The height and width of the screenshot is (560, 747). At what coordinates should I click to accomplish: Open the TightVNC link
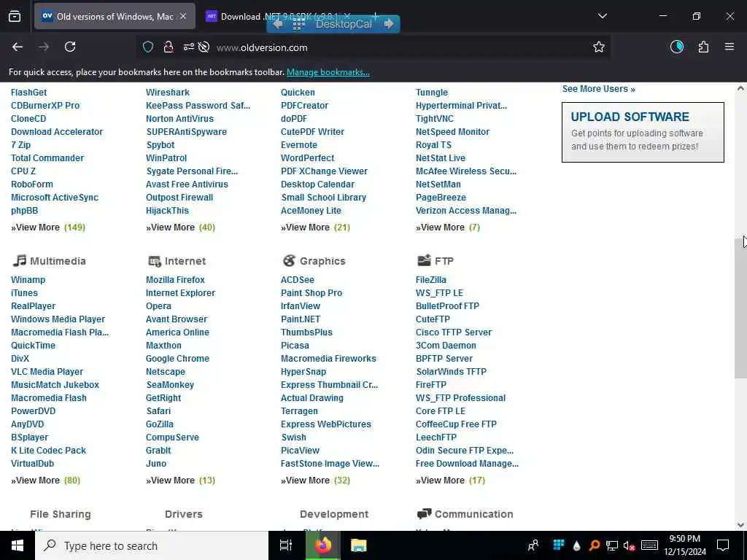(435, 119)
